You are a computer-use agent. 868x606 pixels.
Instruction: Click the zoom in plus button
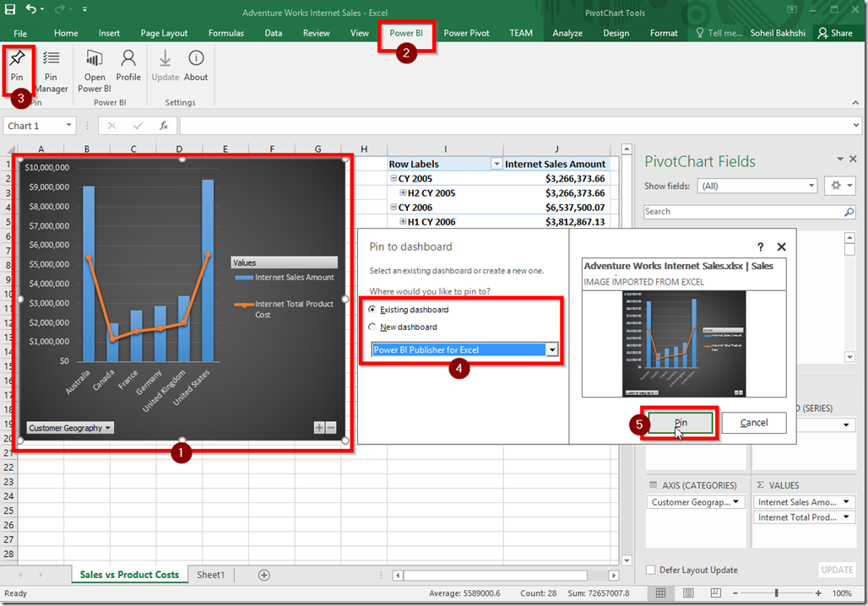[x=818, y=592]
